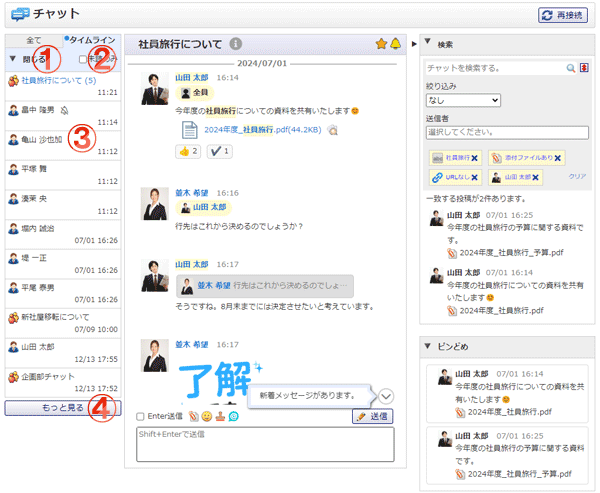Click 山田 太郎 avatar on 16:14 message
The width and height of the screenshot is (600, 493).
coord(155,89)
